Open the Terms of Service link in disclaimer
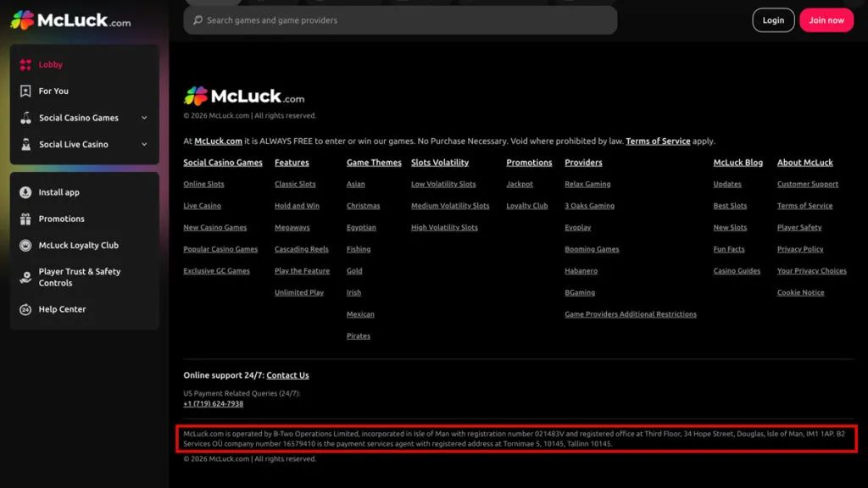Viewport: 868px width, 488px height. pos(658,141)
